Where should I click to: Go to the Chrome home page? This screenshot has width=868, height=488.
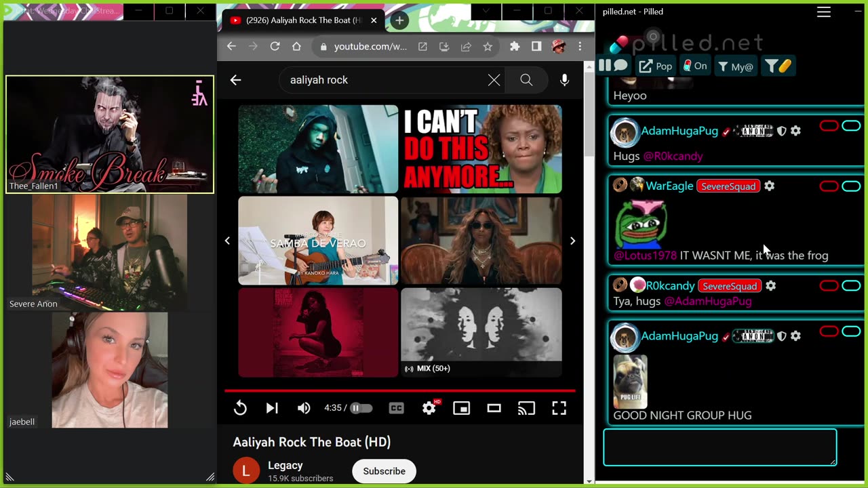(296, 46)
